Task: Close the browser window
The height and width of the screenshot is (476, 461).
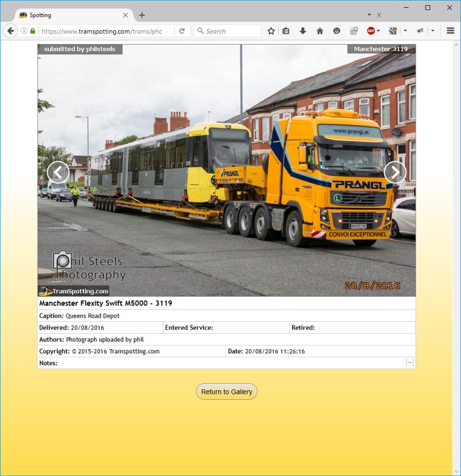Action: 450,8
